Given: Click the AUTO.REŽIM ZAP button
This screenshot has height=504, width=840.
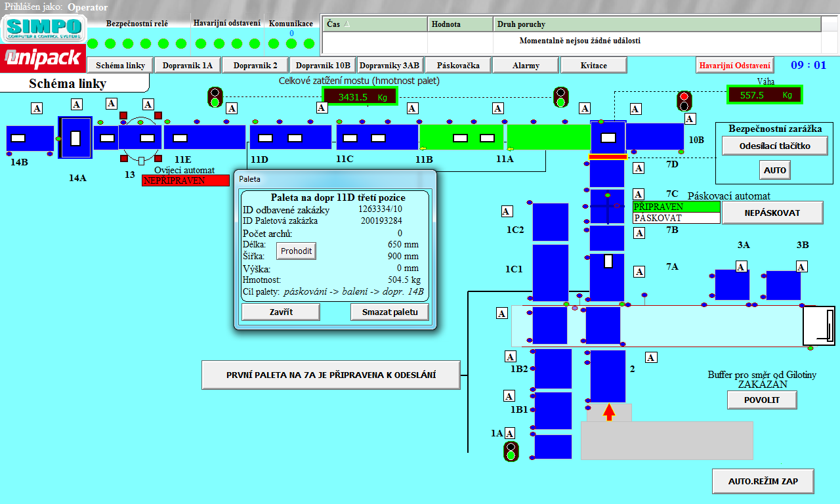Looking at the screenshot, I should pyautogui.click(x=763, y=481).
